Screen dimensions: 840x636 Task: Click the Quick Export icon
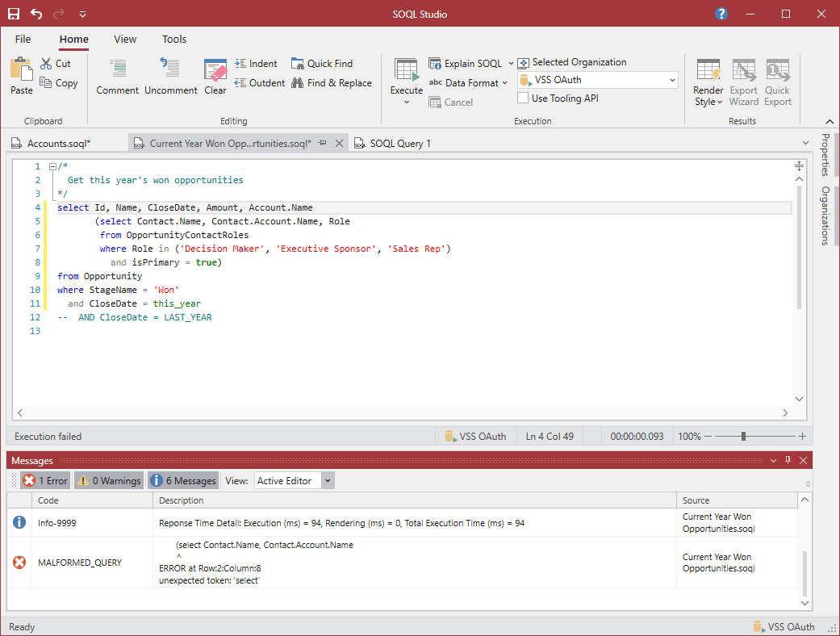tap(776, 78)
